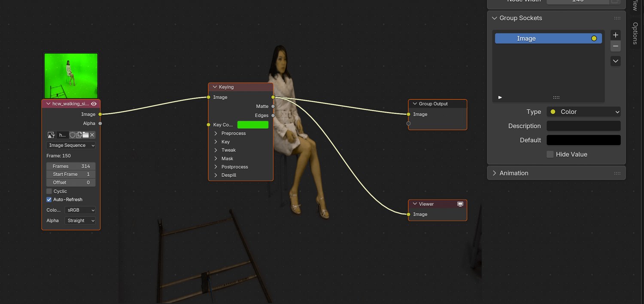This screenshot has width=644, height=304.
Task: Click the Frame: 150 label
Action: 59,156
